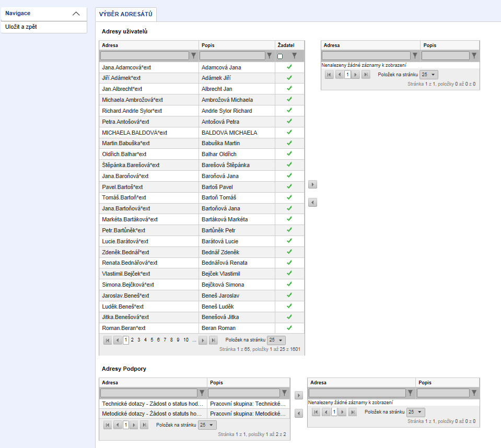Move support address to the right list
Screen dimensions: 501x448
pos(299,395)
